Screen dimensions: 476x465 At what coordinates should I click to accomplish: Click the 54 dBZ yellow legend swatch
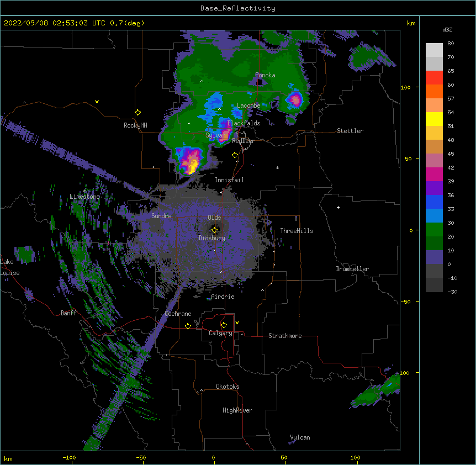click(434, 119)
